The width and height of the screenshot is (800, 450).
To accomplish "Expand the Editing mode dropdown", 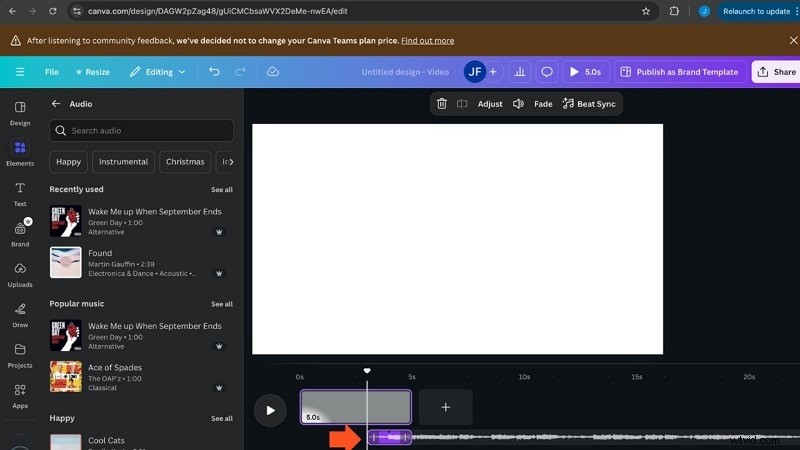I will [158, 72].
